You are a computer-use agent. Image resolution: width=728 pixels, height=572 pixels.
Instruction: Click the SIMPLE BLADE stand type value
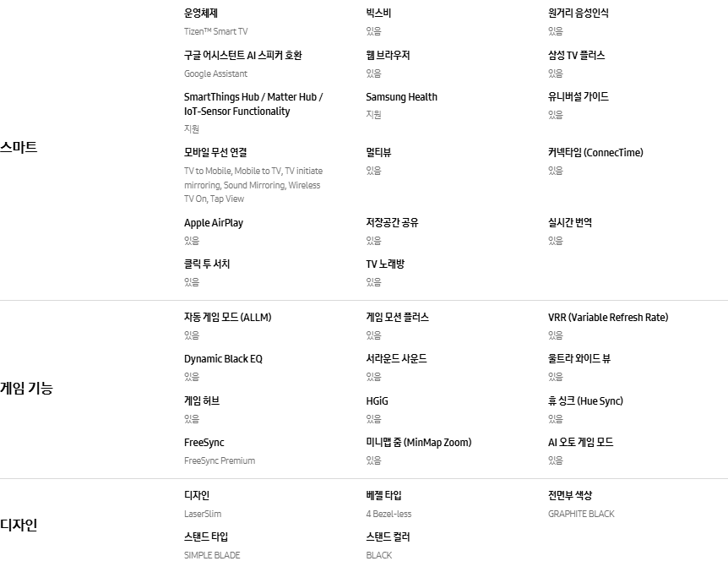tap(212, 555)
